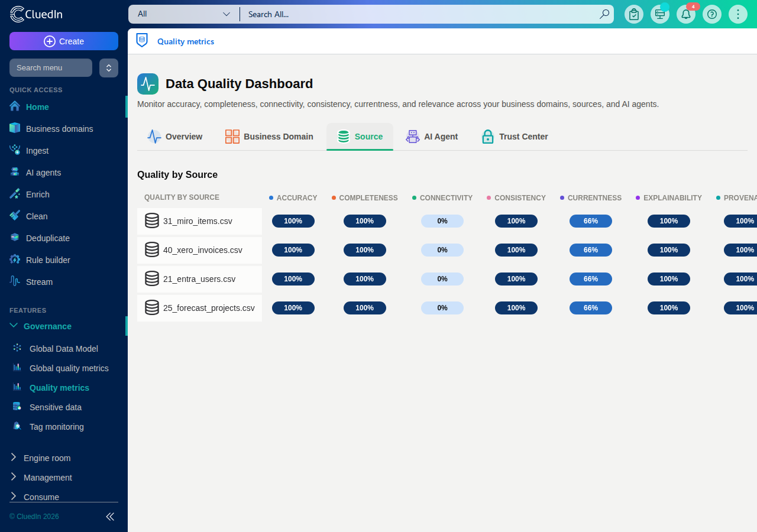Click the search magnifier icon

604,14
